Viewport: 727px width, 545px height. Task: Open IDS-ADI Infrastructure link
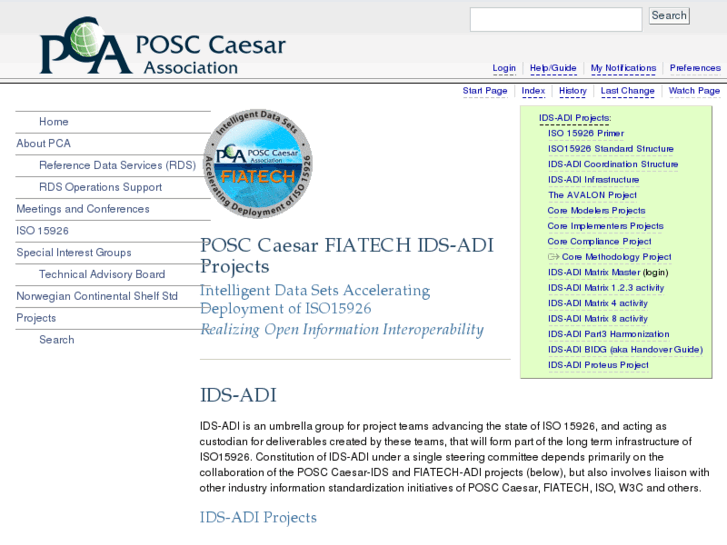(593, 180)
